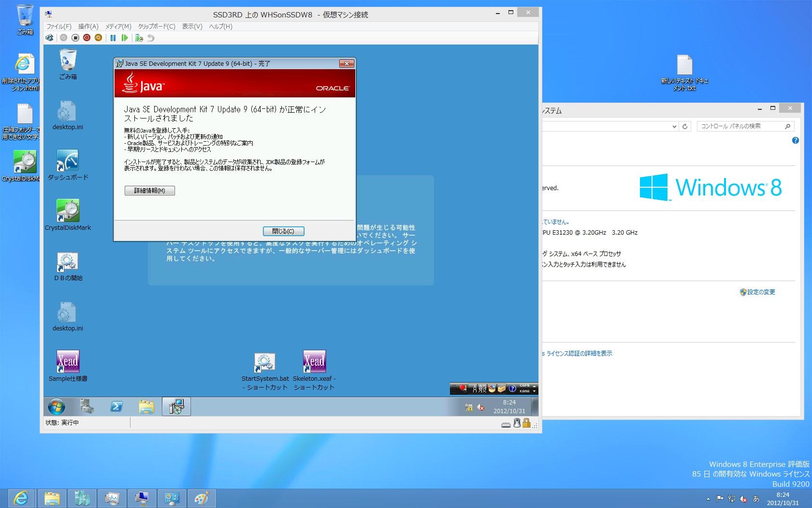Click the Checkpoint snapshot toolbar icon

point(139,38)
